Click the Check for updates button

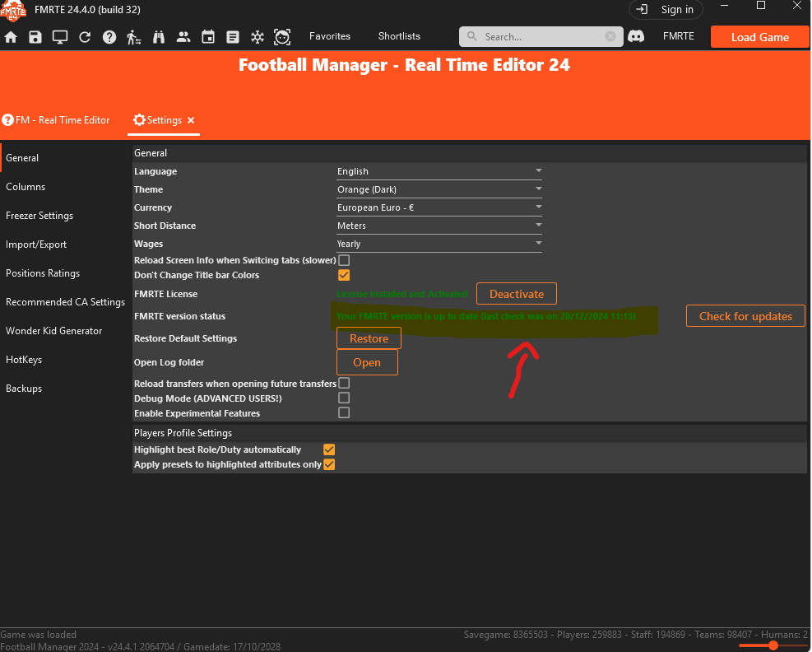pyautogui.click(x=745, y=316)
